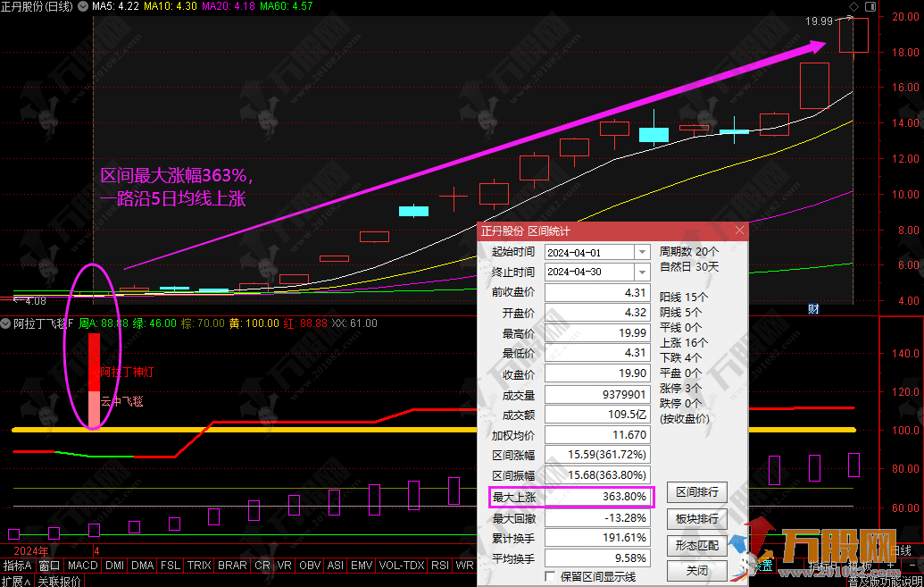
Task: Click the blue 财 finance marker
Action: click(813, 308)
